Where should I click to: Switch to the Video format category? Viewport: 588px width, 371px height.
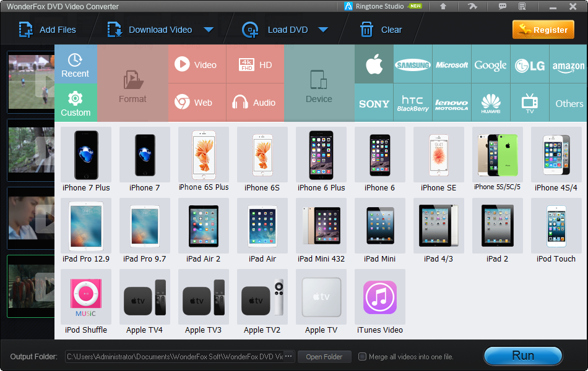[x=197, y=64]
